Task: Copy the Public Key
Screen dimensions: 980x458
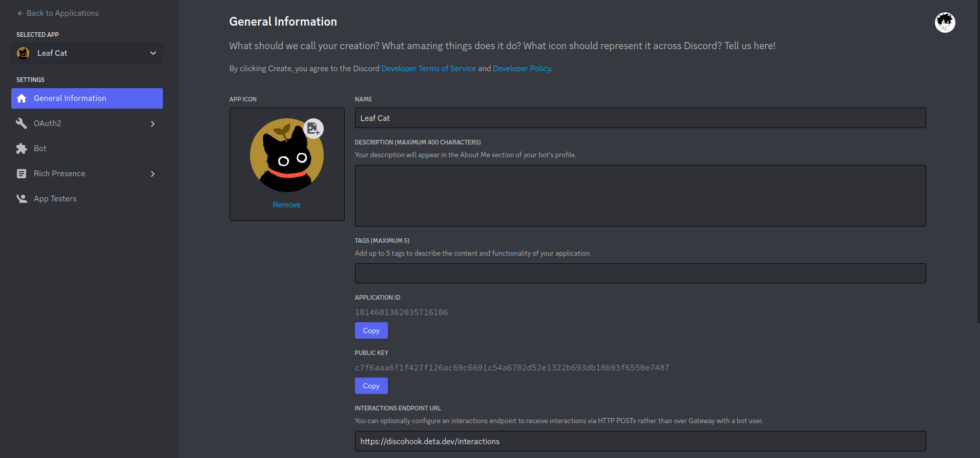Action: pos(371,386)
